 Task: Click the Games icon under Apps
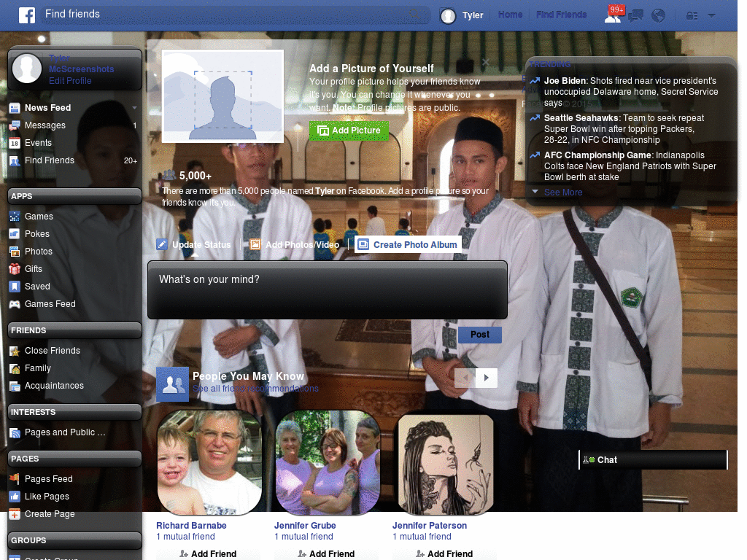coord(15,217)
